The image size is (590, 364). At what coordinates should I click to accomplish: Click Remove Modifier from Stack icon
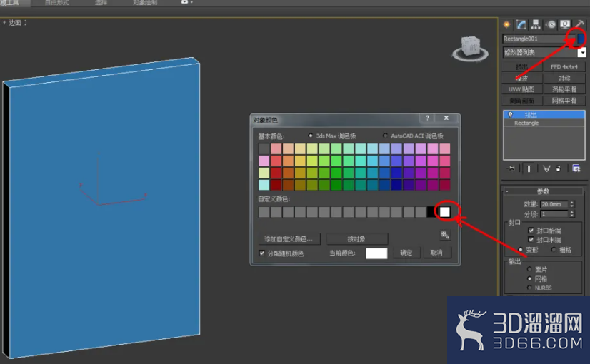pos(559,168)
